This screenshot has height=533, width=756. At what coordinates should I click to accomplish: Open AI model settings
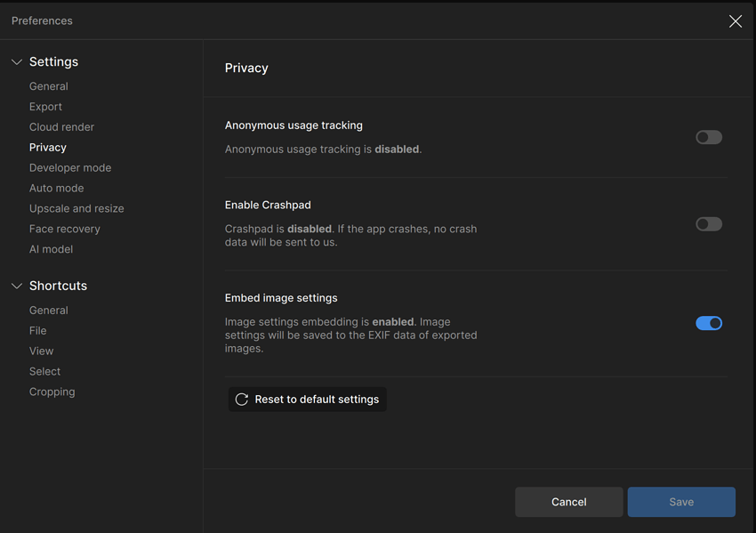pyautogui.click(x=51, y=248)
